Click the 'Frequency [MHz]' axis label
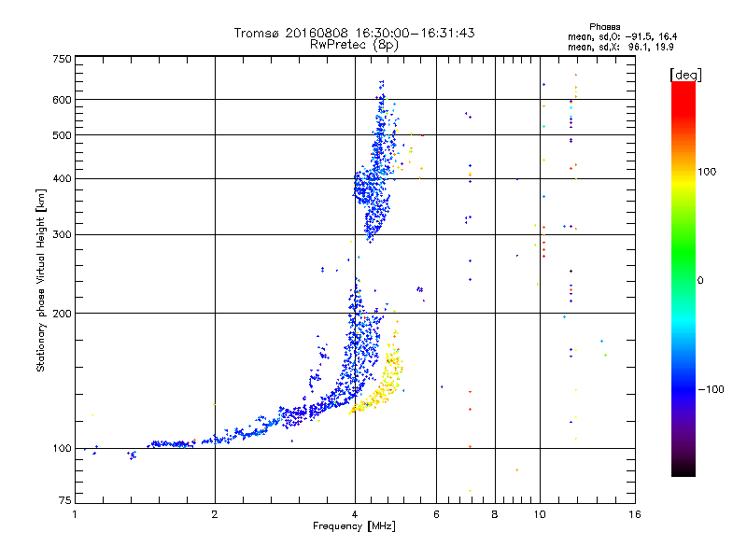The width and height of the screenshot is (747, 560). 354,526
